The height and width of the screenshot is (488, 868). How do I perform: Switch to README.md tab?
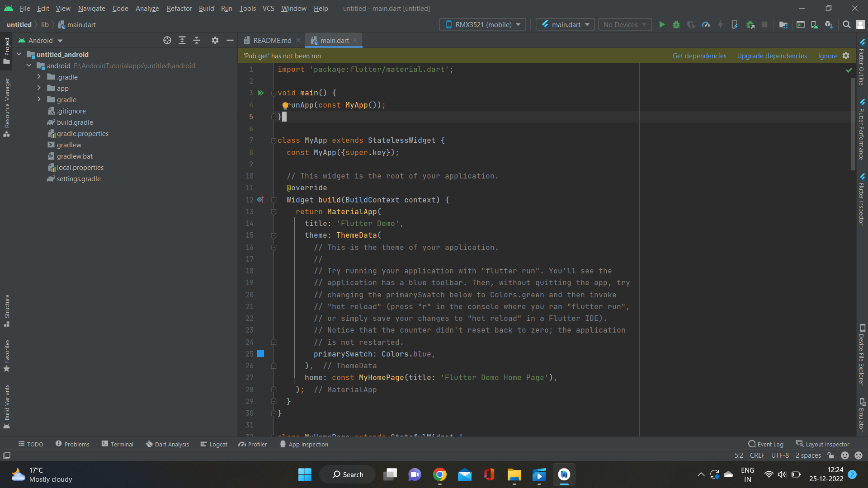click(273, 40)
